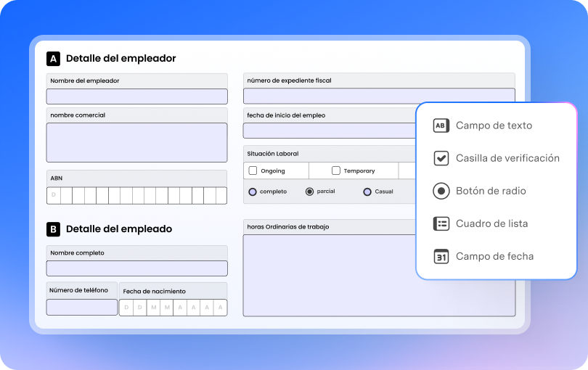Screen dimensions: 588x370
Task: Click the Número de teléfono input field
Action: (82, 308)
